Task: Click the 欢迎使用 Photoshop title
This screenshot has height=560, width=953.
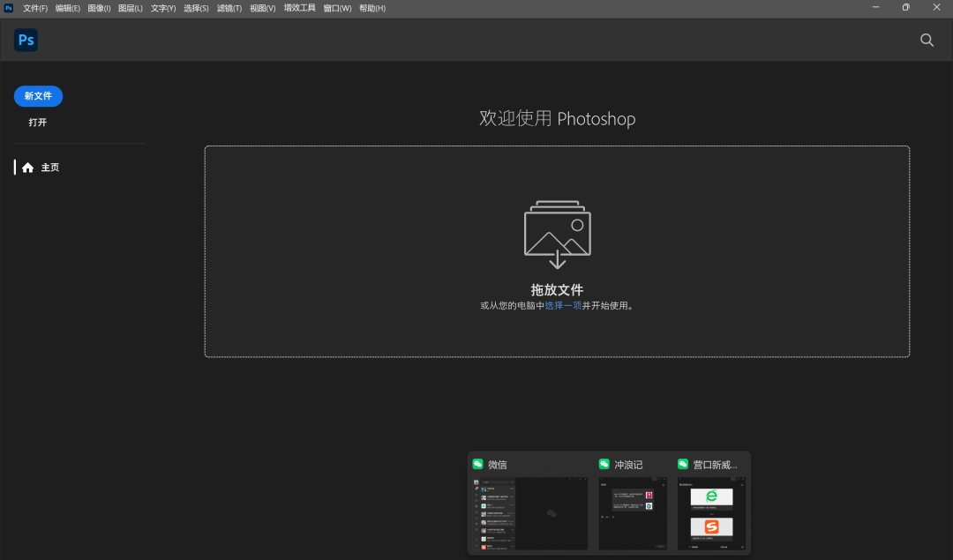Action: tap(558, 118)
